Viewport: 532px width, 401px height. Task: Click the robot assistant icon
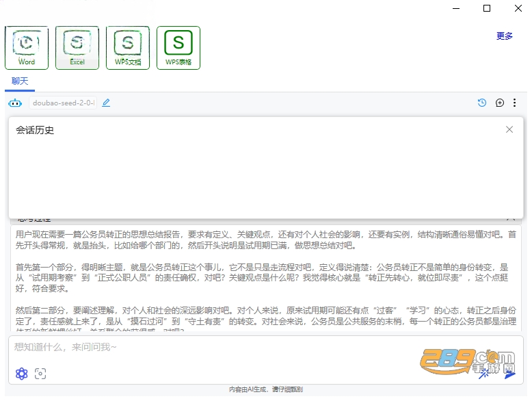click(x=15, y=103)
